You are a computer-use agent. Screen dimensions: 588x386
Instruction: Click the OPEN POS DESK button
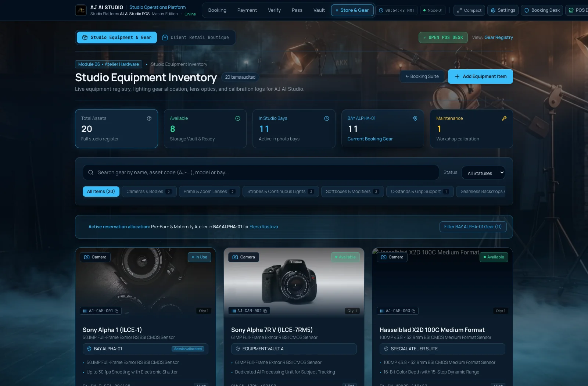[x=443, y=37]
